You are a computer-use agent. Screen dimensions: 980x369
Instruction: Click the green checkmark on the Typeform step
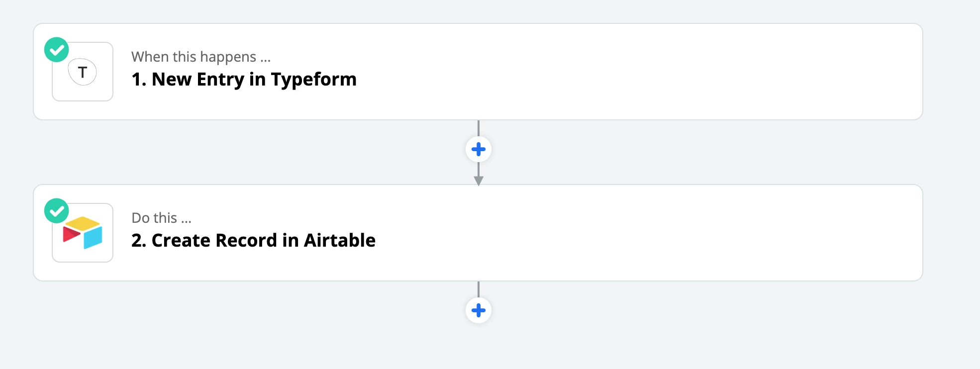[57, 50]
